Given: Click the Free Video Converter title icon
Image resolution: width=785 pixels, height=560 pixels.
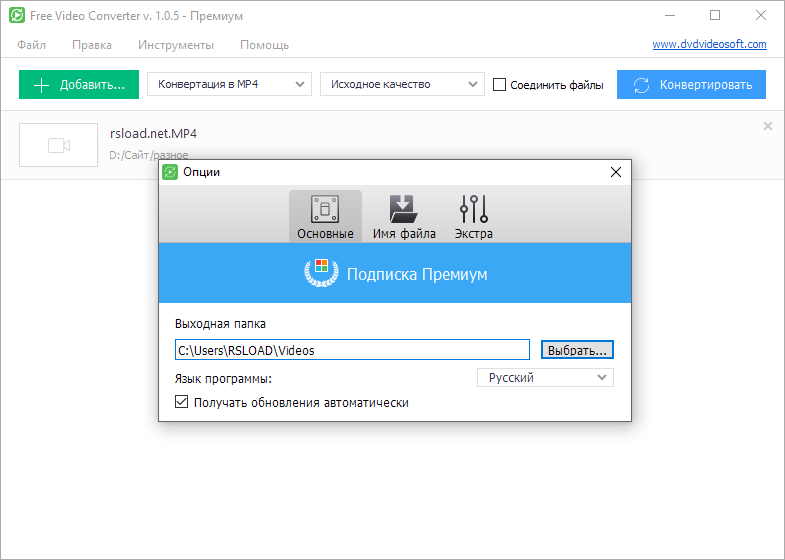Looking at the screenshot, I should click(17, 16).
